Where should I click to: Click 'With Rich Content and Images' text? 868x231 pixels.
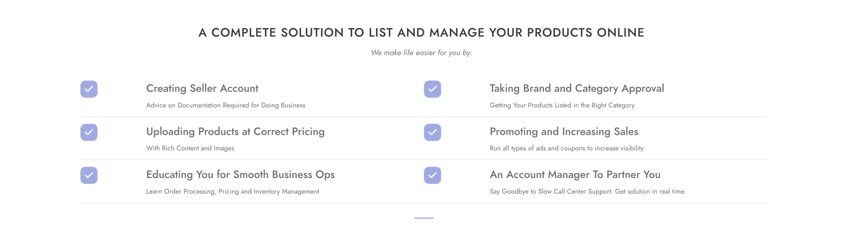(190, 148)
